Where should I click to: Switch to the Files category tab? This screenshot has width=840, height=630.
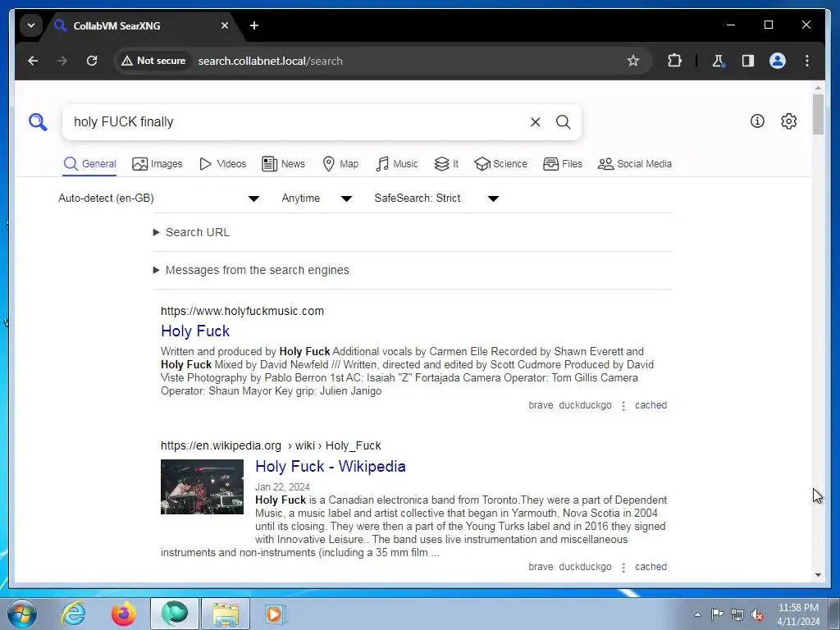[x=563, y=164]
